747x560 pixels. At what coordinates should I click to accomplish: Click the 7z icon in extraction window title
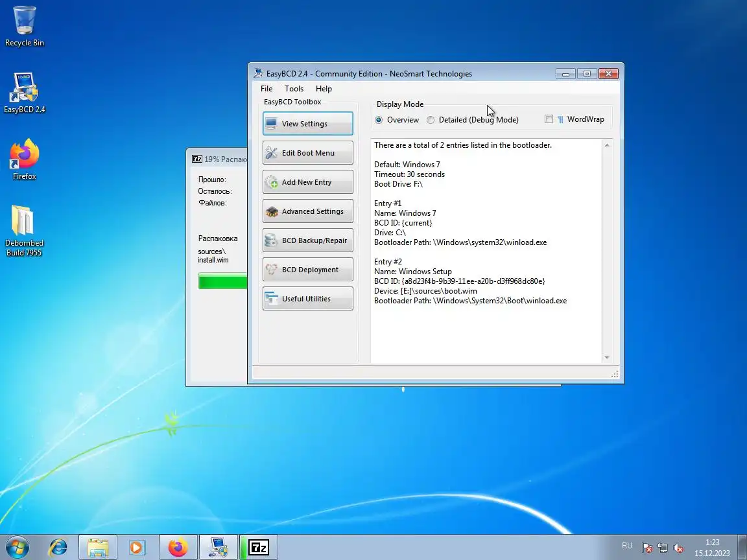point(196,159)
